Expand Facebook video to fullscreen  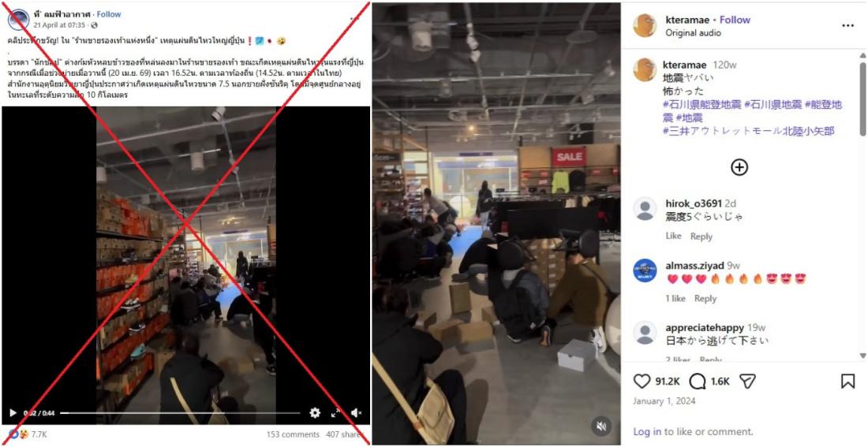click(x=335, y=412)
